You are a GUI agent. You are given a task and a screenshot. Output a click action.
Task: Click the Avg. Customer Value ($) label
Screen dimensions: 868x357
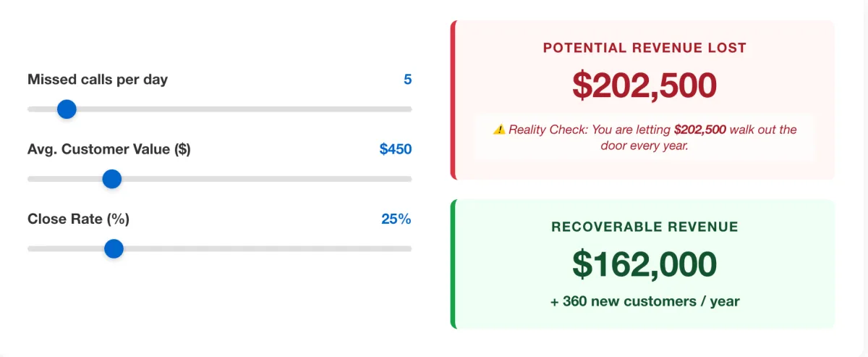109,149
